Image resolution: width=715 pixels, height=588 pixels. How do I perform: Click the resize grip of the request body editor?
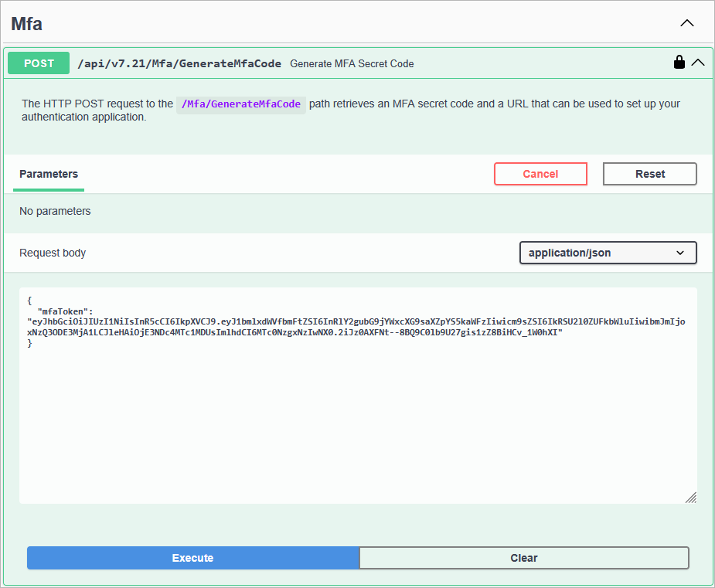point(690,498)
